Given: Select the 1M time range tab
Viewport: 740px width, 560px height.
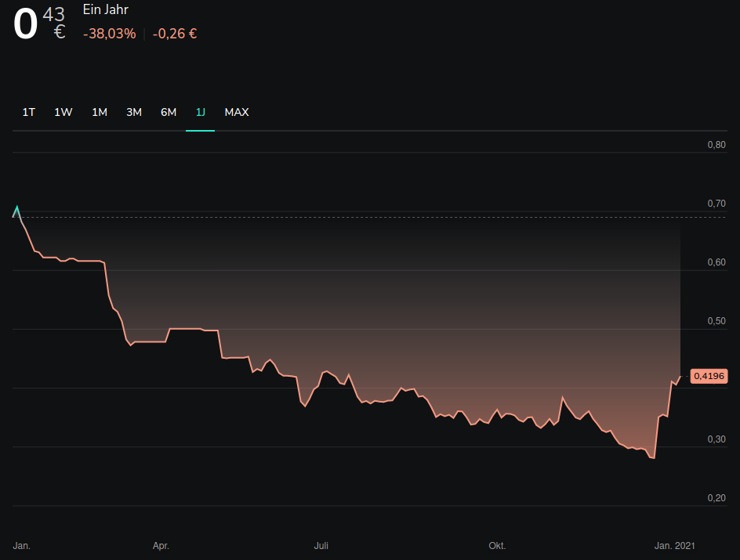Looking at the screenshot, I should [100, 112].
